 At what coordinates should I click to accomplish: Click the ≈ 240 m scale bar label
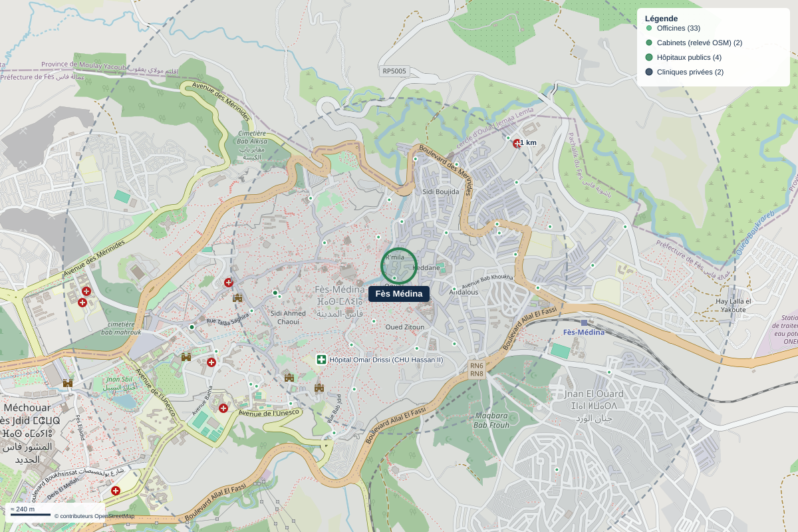click(x=23, y=509)
